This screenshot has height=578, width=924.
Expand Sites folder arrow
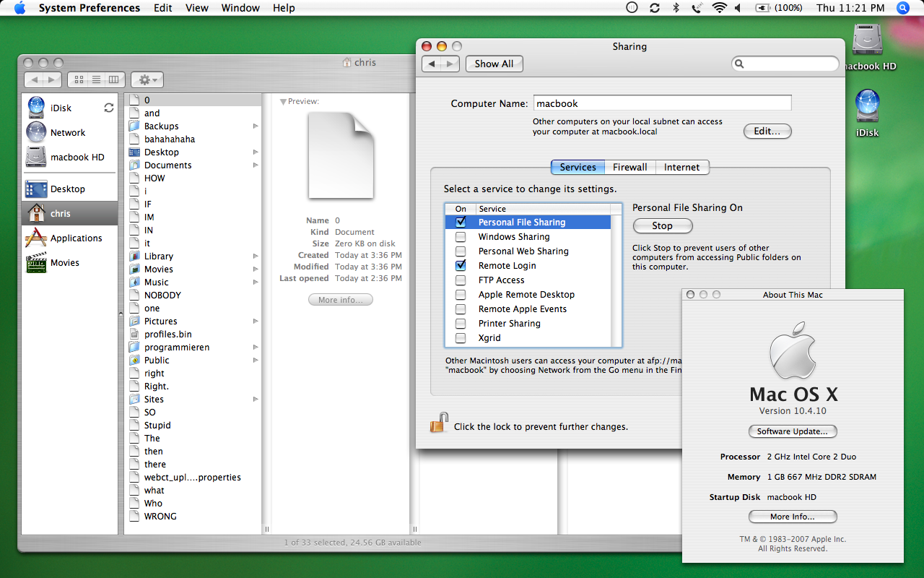(256, 399)
